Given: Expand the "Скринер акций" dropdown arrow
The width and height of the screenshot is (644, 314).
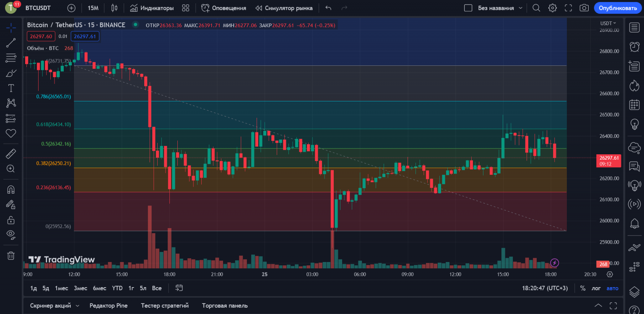Looking at the screenshot, I should [x=77, y=306].
